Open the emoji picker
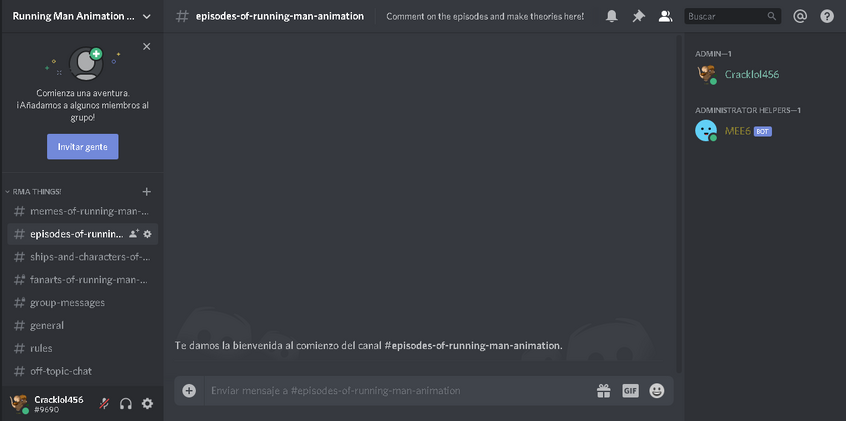This screenshot has height=421, width=846. [657, 391]
